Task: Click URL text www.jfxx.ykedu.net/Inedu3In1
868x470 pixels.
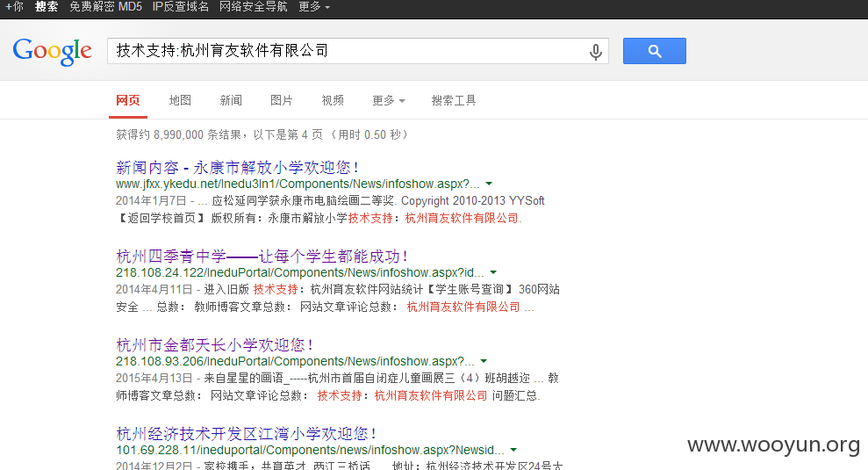Action: pyautogui.click(x=298, y=184)
